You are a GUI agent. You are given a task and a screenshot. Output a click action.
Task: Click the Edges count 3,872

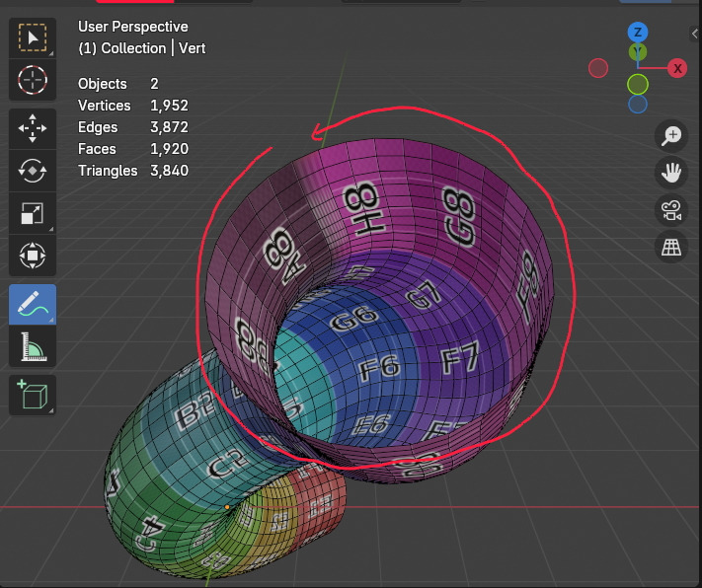click(169, 127)
